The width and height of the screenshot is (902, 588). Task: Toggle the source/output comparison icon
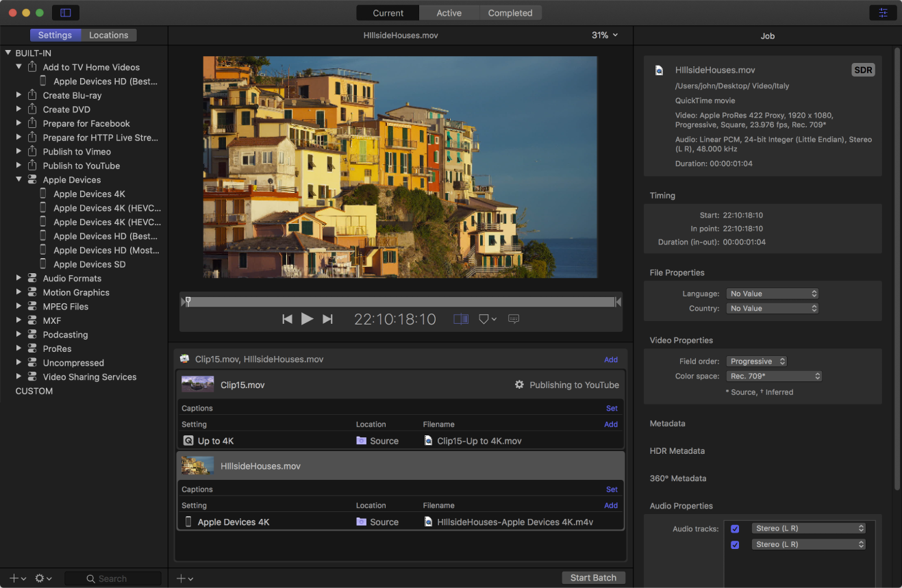click(461, 319)
